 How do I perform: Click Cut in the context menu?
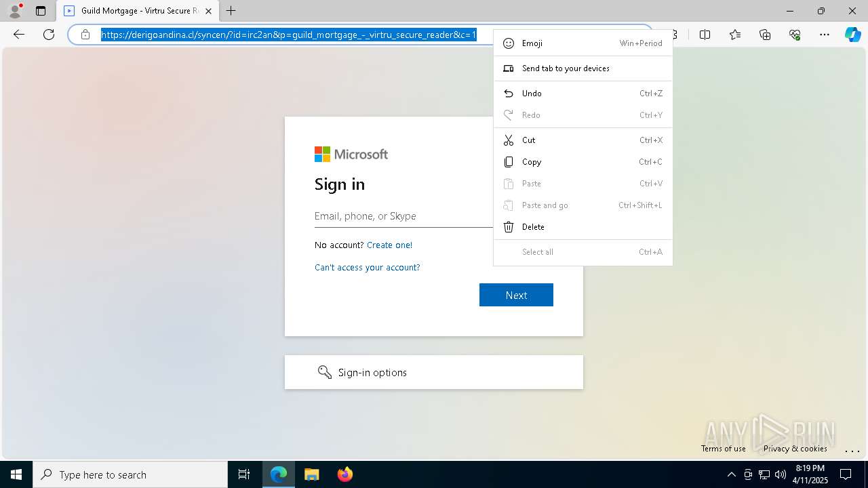point(583,140)
